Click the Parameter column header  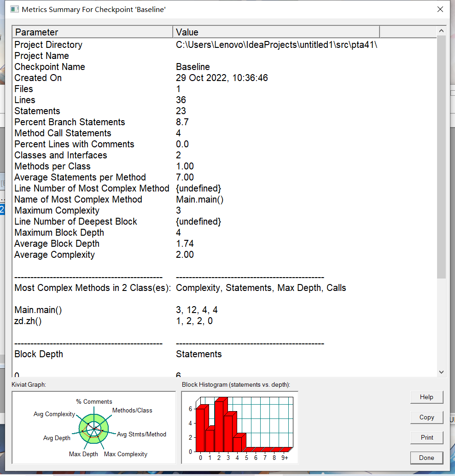point(92,32)
